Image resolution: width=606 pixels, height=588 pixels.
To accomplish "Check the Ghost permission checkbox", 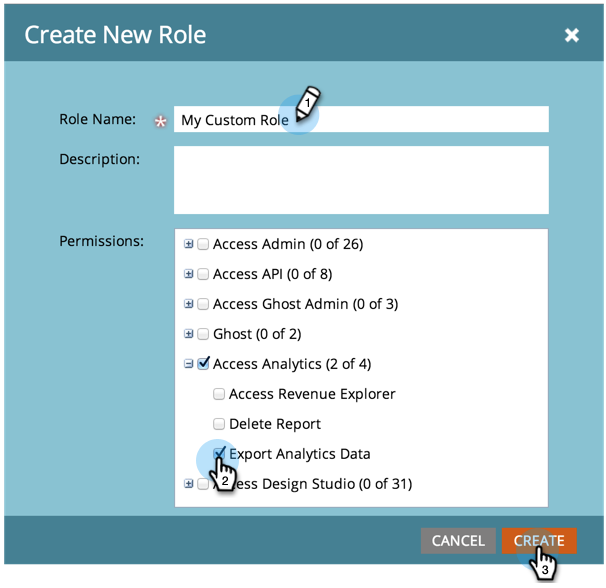I will coord(203,334).
